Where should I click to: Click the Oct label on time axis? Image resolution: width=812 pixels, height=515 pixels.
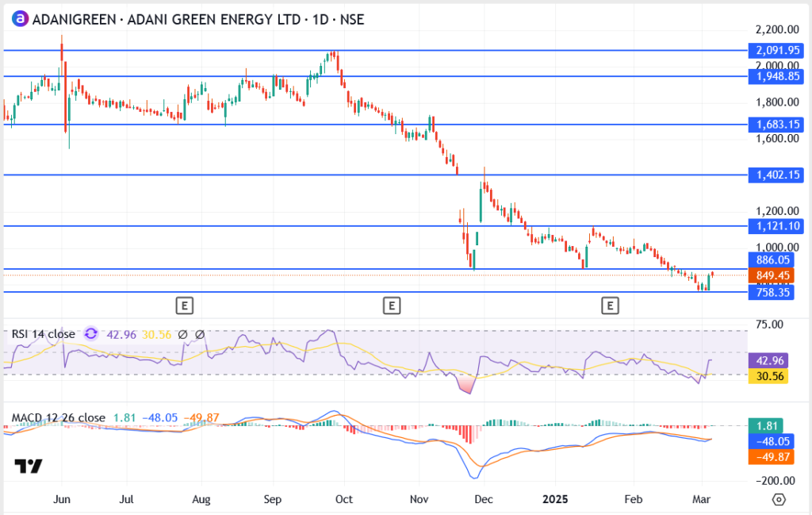coord(343,499)
